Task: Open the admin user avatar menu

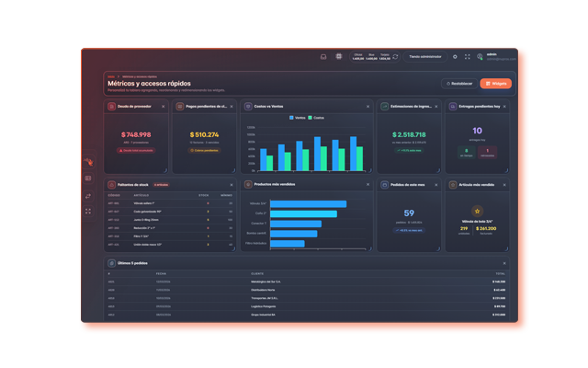Action: [480, 57]
